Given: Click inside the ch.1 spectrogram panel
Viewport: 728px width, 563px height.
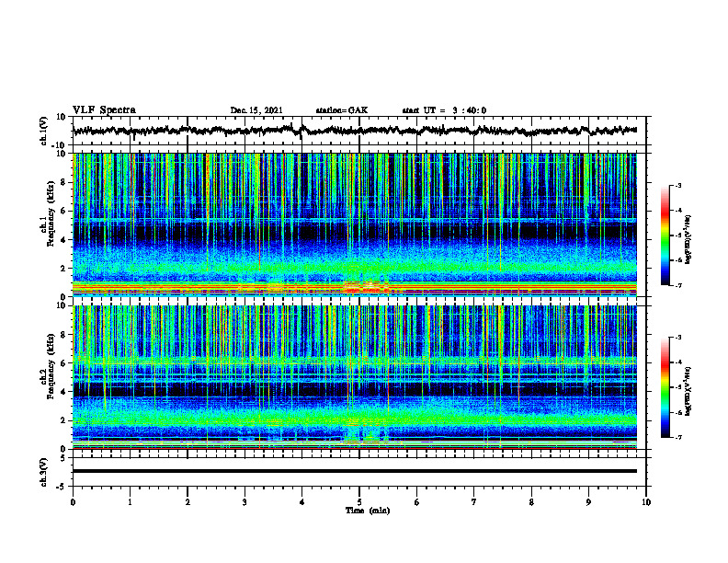Looking at the screenshot, I should click(355, 224).
